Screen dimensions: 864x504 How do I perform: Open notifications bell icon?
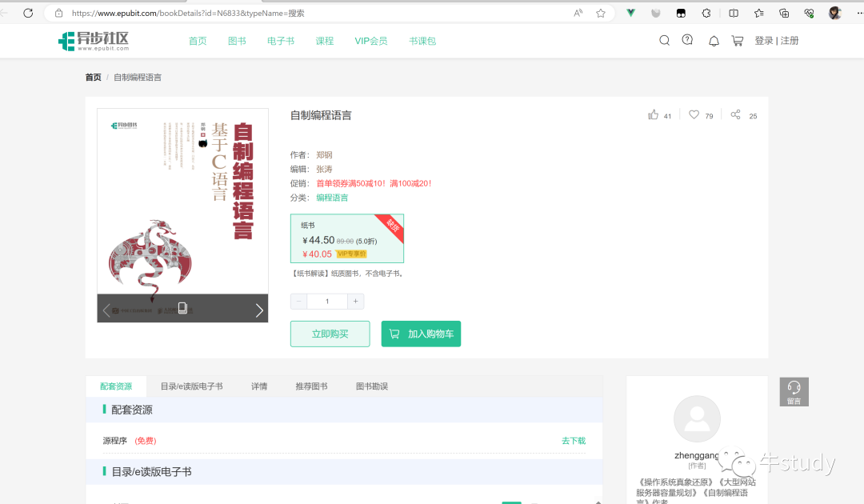714,41
